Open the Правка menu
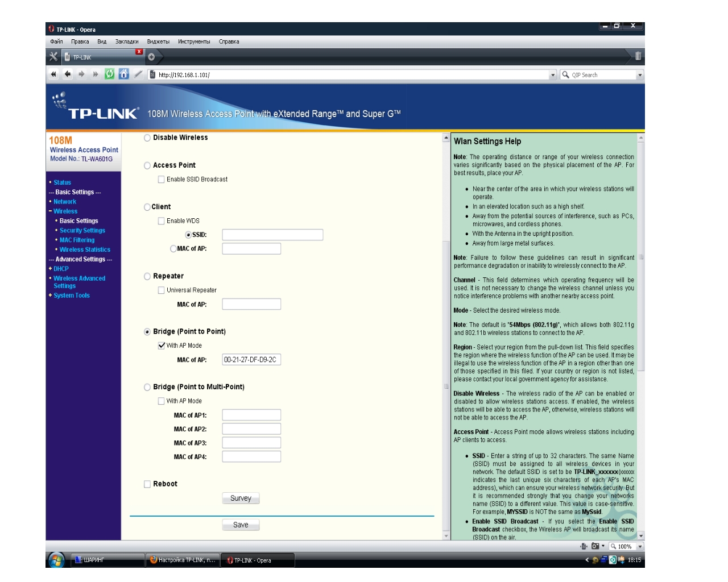Viewport: 728px width, 582px height. tap(80, 41)
